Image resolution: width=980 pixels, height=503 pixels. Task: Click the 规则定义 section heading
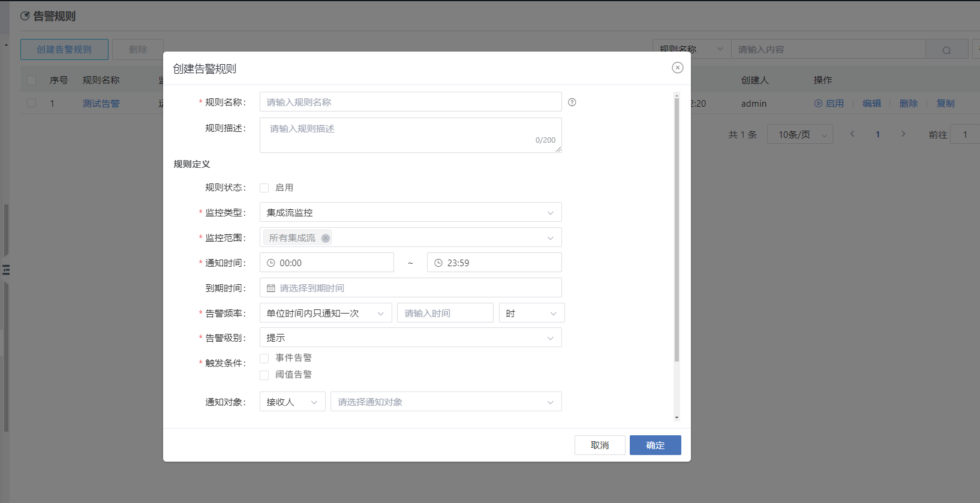[192, 164]
